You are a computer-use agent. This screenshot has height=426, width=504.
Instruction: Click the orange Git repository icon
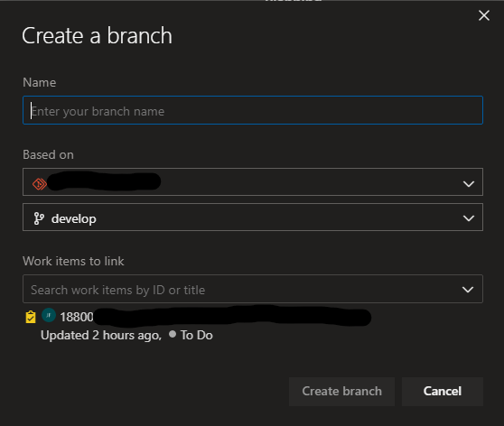coord(39,184)
